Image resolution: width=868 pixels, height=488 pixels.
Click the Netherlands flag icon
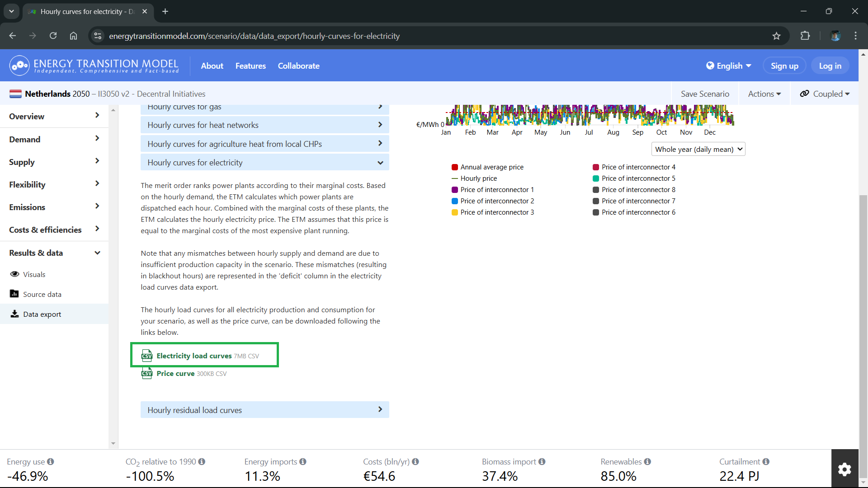click(x=15, y=94)
